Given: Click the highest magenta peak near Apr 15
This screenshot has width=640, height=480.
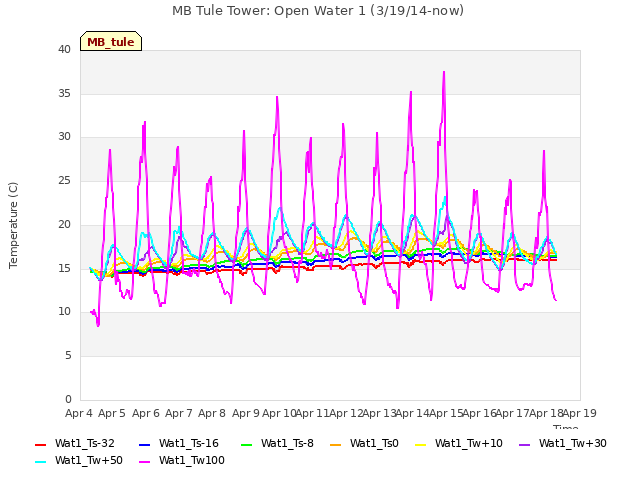Looking at the screenshot, I should tap(444, 73).
